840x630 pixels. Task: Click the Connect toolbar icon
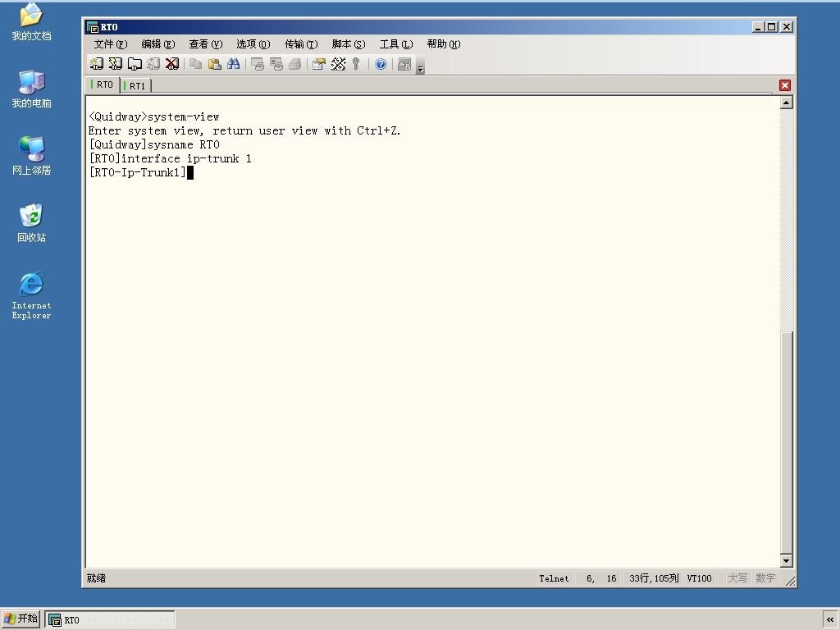tap(97, 64)
